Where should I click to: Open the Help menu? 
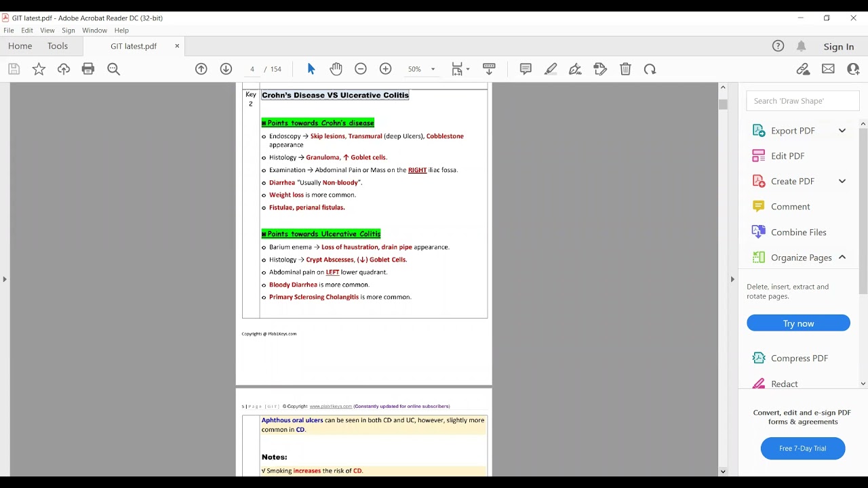click(x=121, y=30)
